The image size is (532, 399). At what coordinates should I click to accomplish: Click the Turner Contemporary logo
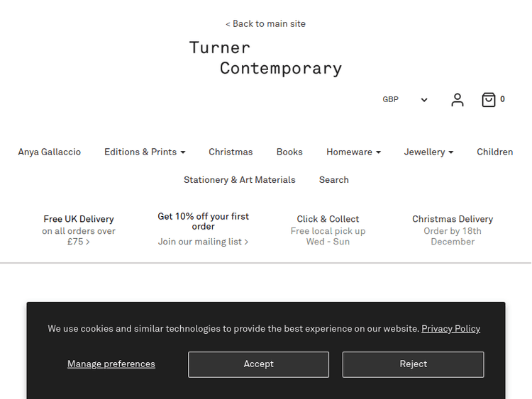[x=265, y=58]
